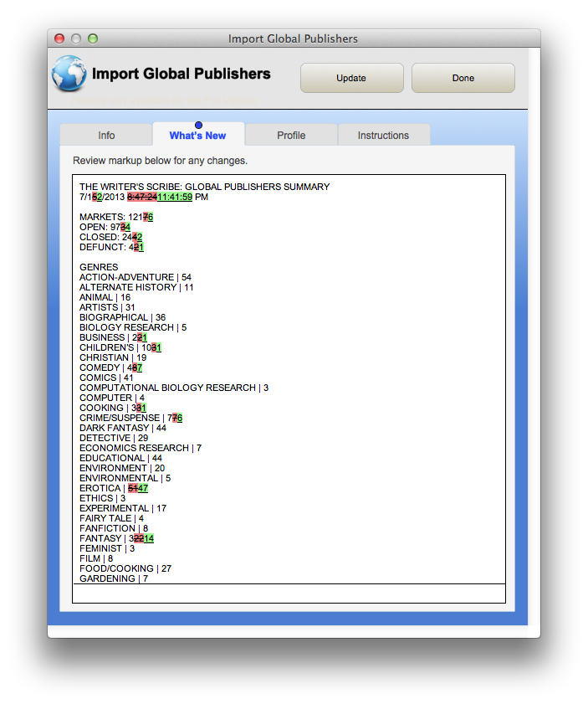Image resolution: width=588 pixels, height=704 pixels.
Task: Click the CRIME/SUSPENSE row
Action: [x=131, y=418]
